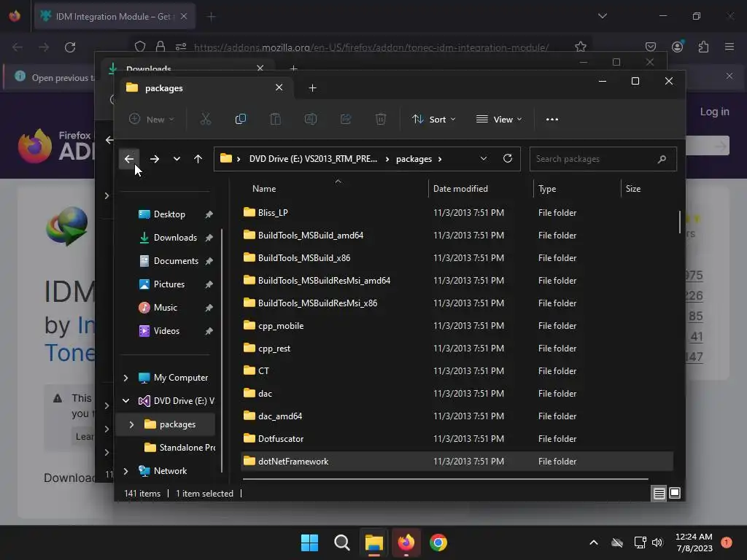Open Google Chrome on taskbar
The image size is (747, 560).
[x=438, y=542]
